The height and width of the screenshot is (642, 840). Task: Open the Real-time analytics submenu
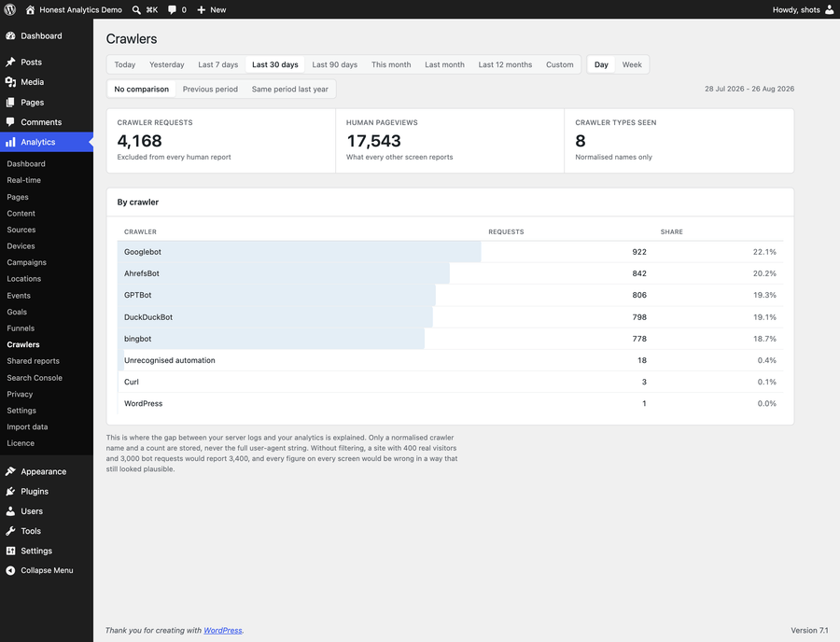click(x=24, y=180)
